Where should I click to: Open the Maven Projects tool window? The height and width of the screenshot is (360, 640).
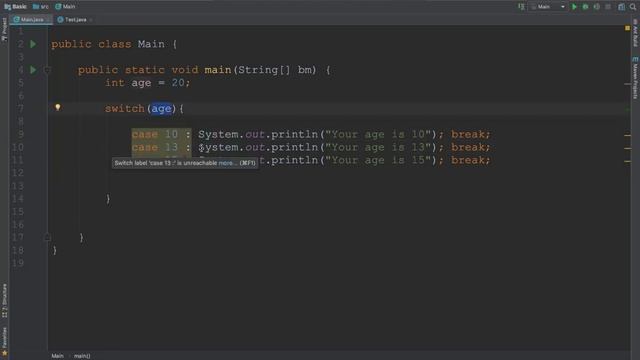point(636,78)
